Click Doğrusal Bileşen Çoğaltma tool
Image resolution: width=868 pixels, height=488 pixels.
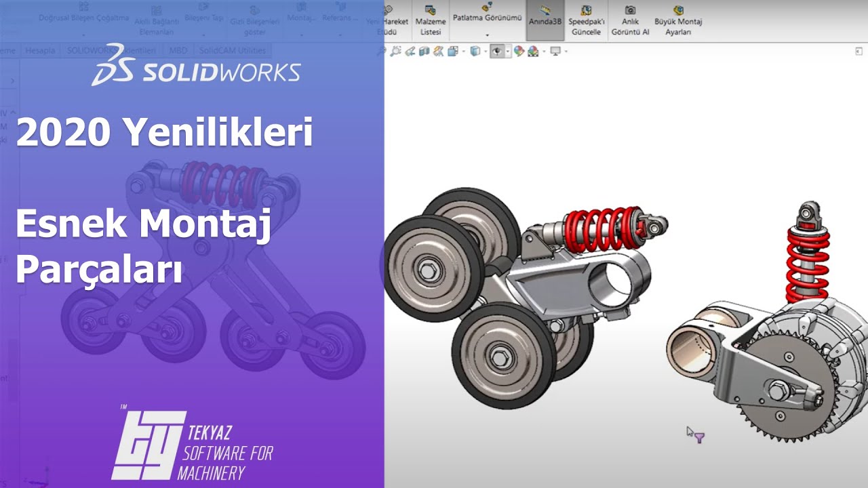coord(83,12)
